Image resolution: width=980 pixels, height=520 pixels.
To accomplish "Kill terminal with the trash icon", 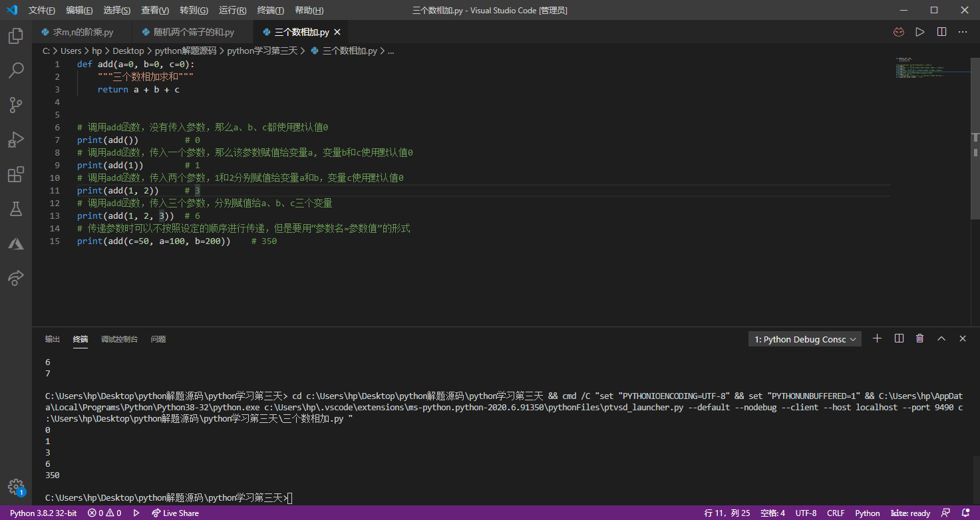I will pos(919,338).
